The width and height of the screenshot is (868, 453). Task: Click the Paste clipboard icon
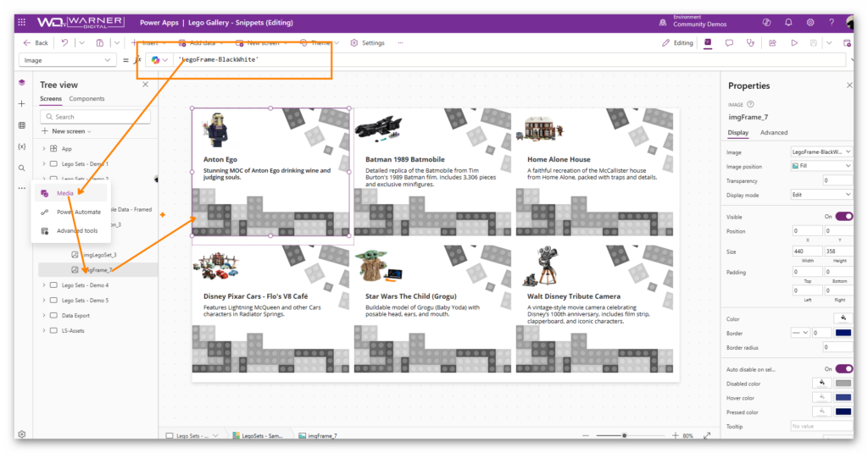coord(100,42)
